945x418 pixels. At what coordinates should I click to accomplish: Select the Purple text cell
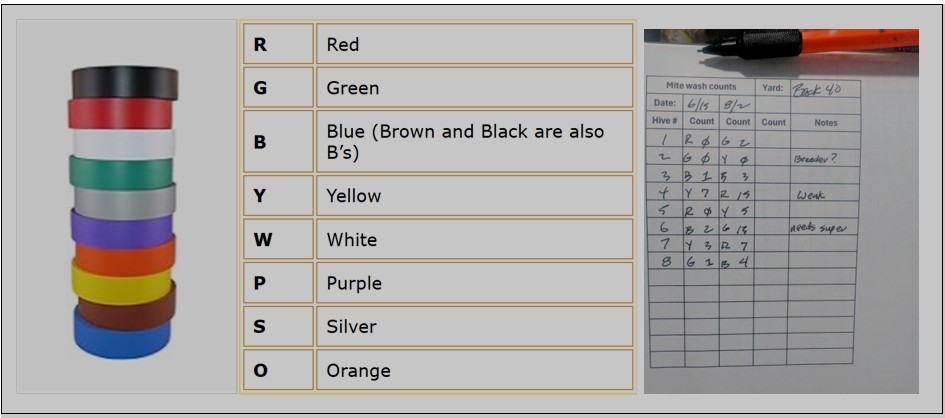point(474,283)
